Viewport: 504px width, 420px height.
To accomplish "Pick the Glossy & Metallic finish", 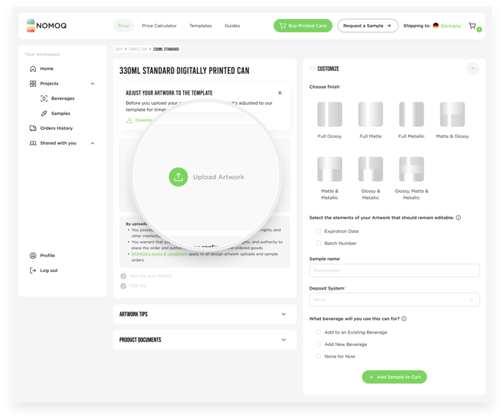I will (371, 169).
